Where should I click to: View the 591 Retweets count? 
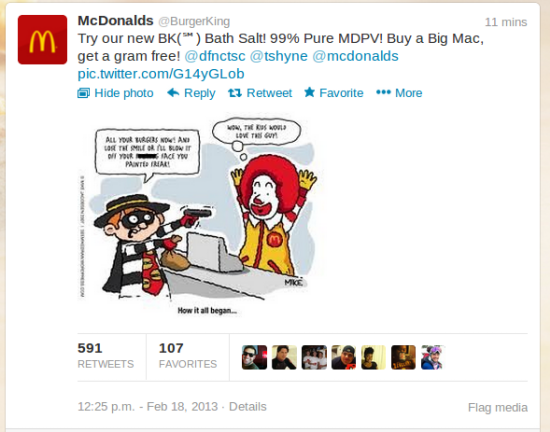[x=106, y=356]
